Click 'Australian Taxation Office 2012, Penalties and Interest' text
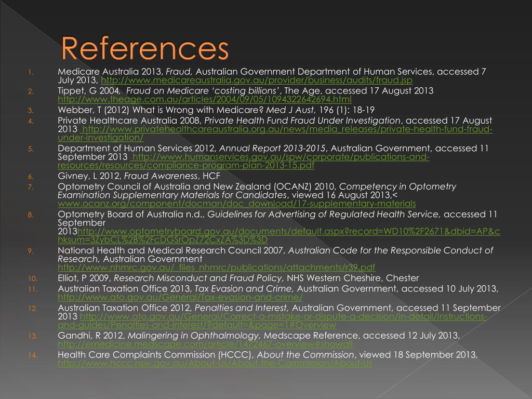The height and width of the screenshot is (399, 532). [x=172, y=308]
